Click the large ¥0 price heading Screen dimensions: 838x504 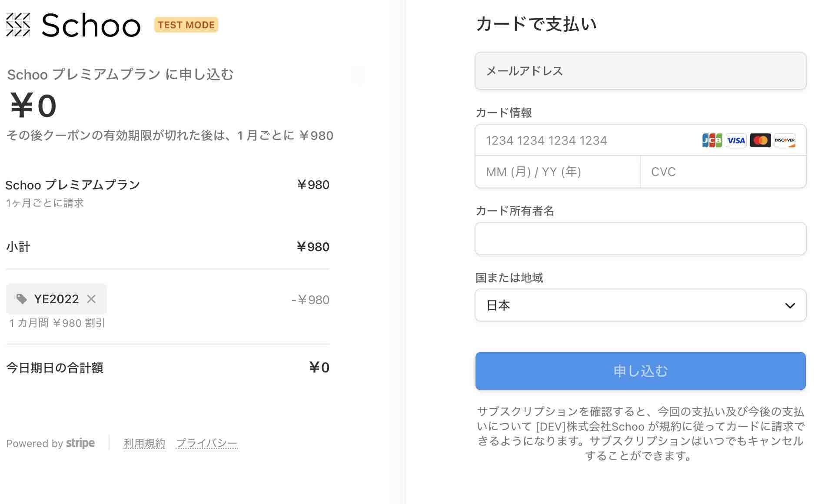33,106
